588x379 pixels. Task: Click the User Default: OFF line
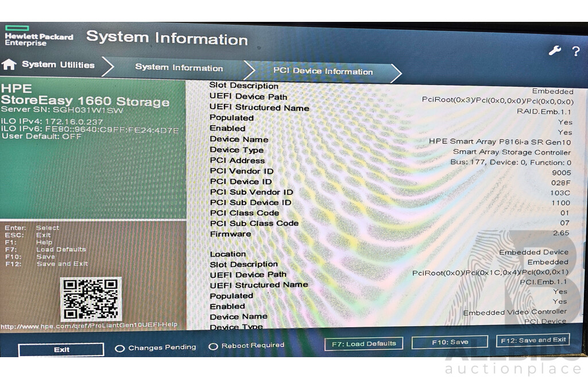41,136
